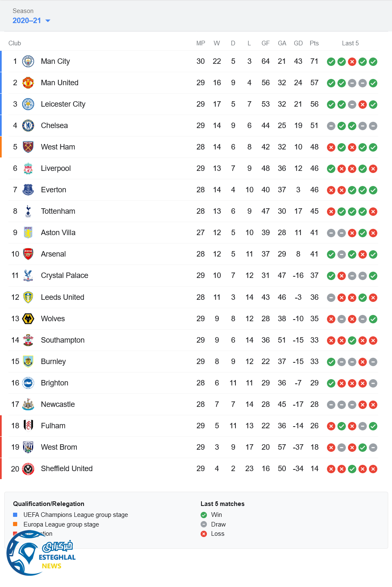392x587 pixels.
Task: Click the Arsenal team name
Action: tap(53, 254)
